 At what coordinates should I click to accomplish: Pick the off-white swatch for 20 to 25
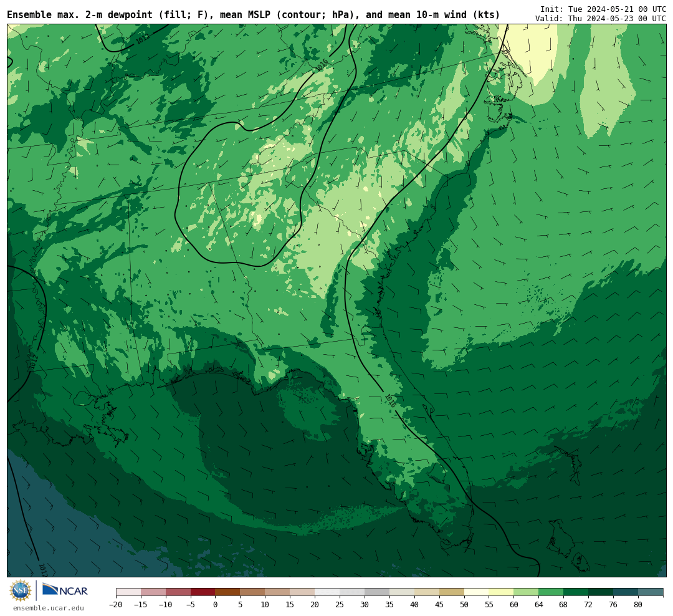click(x=328, y=592)
